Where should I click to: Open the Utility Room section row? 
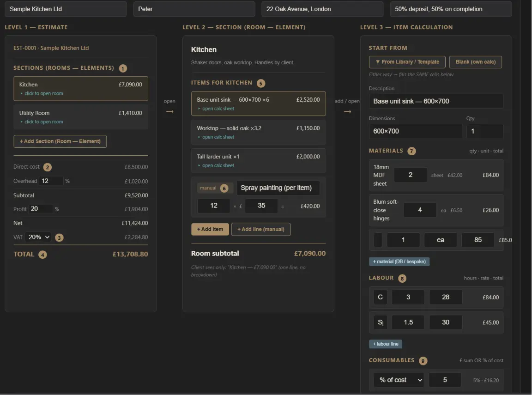81,117
